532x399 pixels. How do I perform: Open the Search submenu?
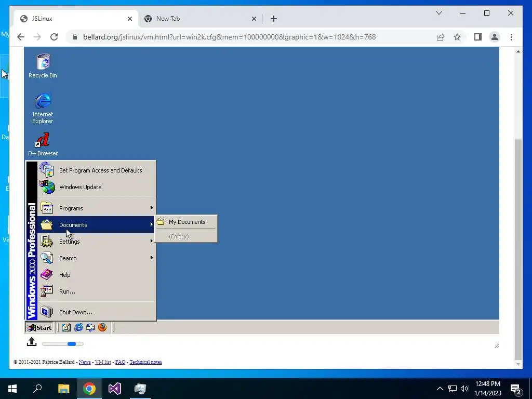[x=97, y=258]
